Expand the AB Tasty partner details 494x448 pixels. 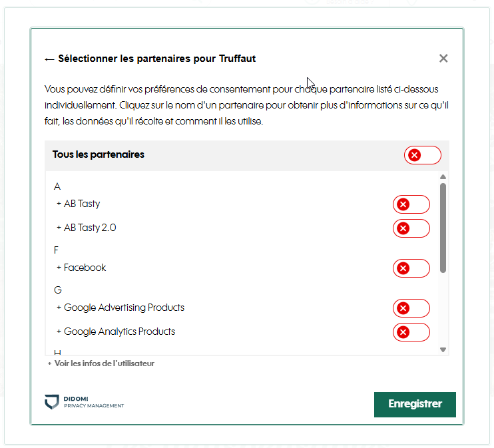(81, 204)
